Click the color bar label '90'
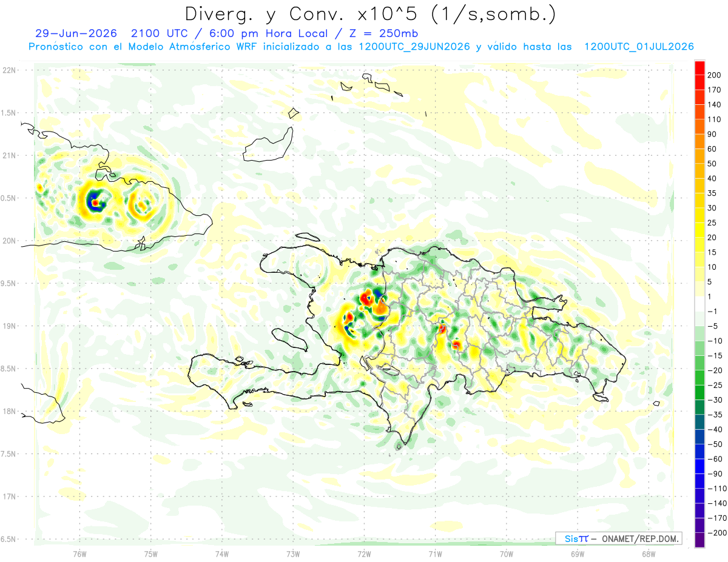 712,134
